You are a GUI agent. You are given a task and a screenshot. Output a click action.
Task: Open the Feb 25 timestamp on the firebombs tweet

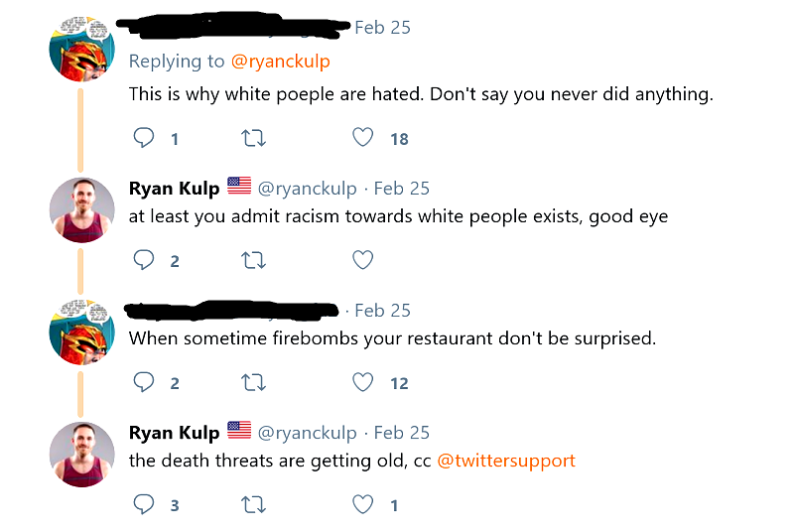383,311
